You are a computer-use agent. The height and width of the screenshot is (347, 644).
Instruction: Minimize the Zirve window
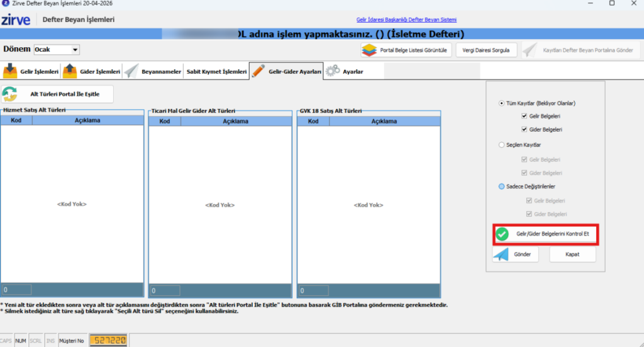(x=590, y=3)
